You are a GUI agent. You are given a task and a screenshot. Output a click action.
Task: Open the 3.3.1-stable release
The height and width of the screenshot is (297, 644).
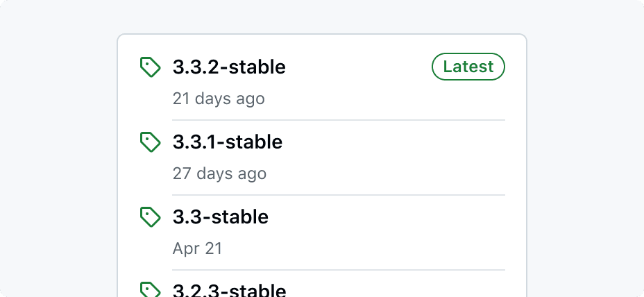click(x=228, y=142)
